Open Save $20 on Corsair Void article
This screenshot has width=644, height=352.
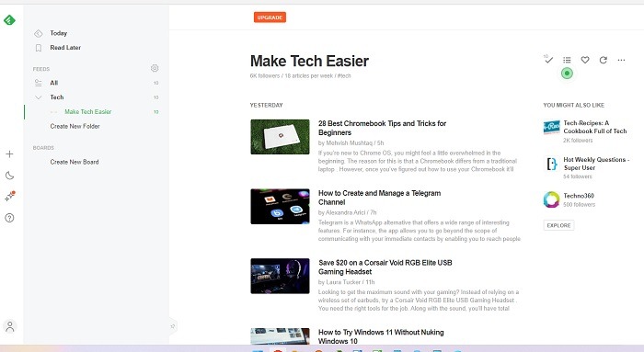click(x=385, y=267)
